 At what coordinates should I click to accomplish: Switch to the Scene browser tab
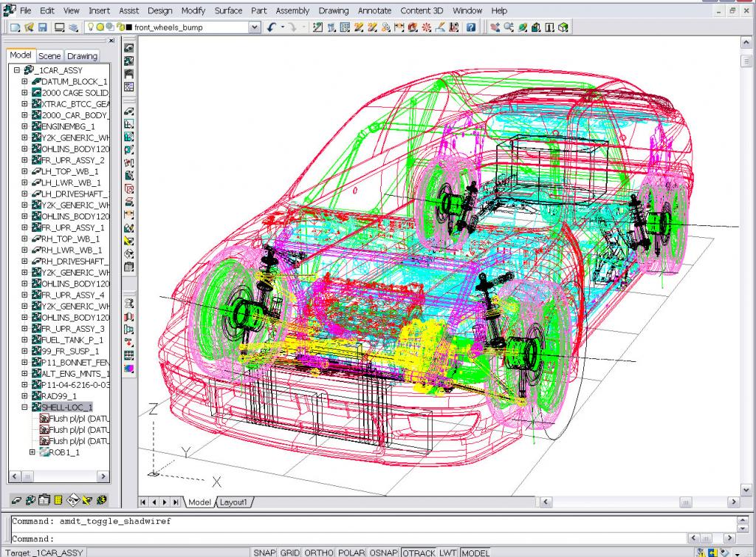49,56
